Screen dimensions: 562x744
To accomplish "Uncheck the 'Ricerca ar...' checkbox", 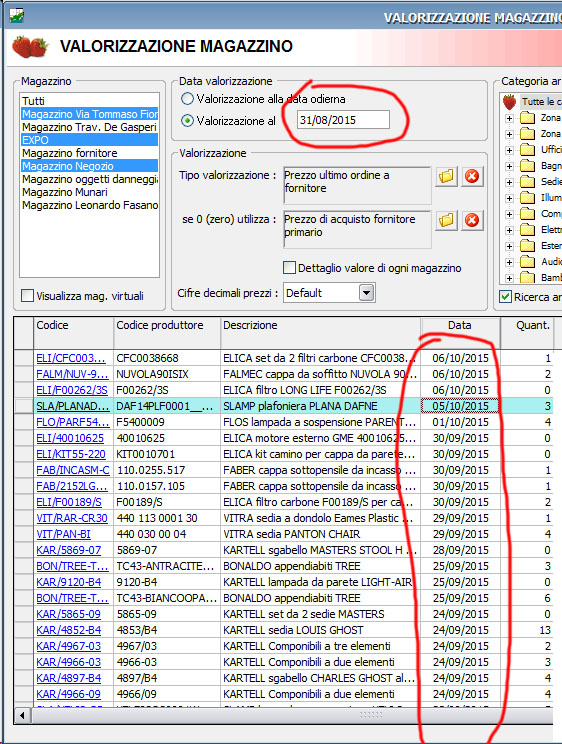I will 506,297.
